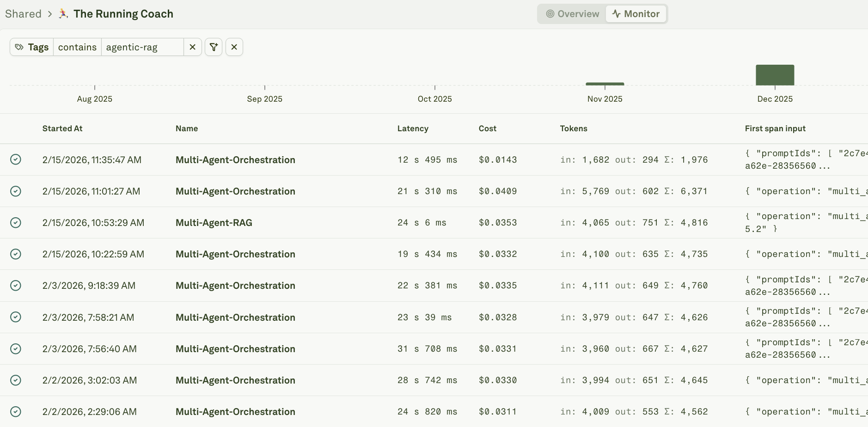
Task: Click the Dec 2025 activity bar on the timeline
Action: 774,75
